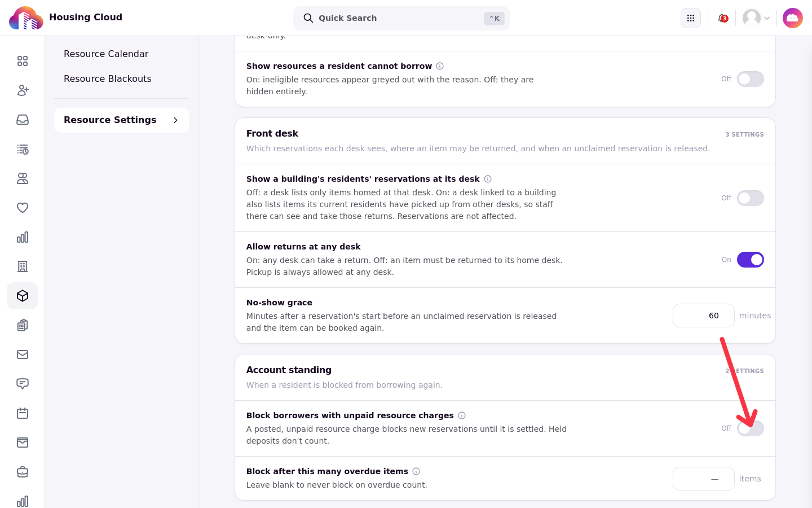Select the building icon in sidebar
Image resolution: width=812 pixels, height=508 pixels.
tap(23, 266)
